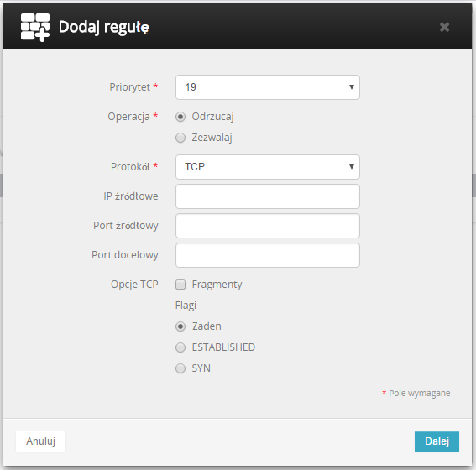Select the Odrzucaj operation radio button
Image resolution: width=476 pixels, height=470 pixels.
(x=180, y=117)
